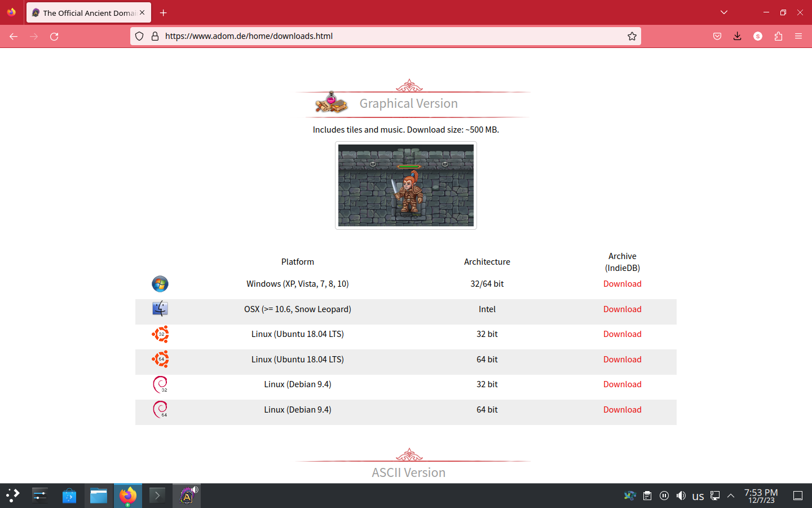Open the clock showing 7:53 PM

(x=761, y=496)
